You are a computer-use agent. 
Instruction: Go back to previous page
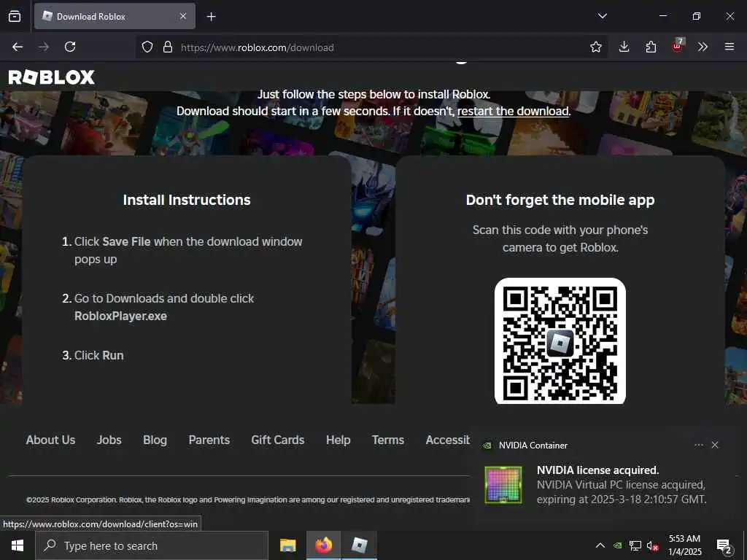18,47
